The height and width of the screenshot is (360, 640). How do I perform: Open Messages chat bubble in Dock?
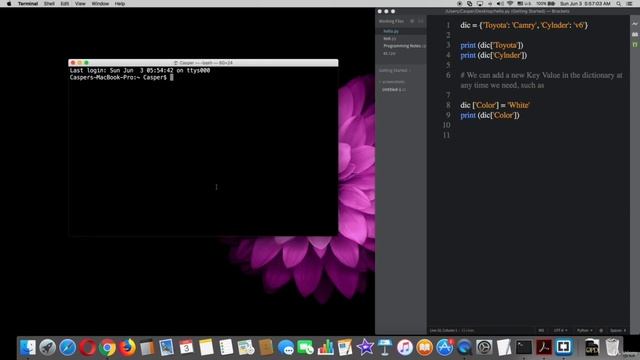click(x=286, y=347)
